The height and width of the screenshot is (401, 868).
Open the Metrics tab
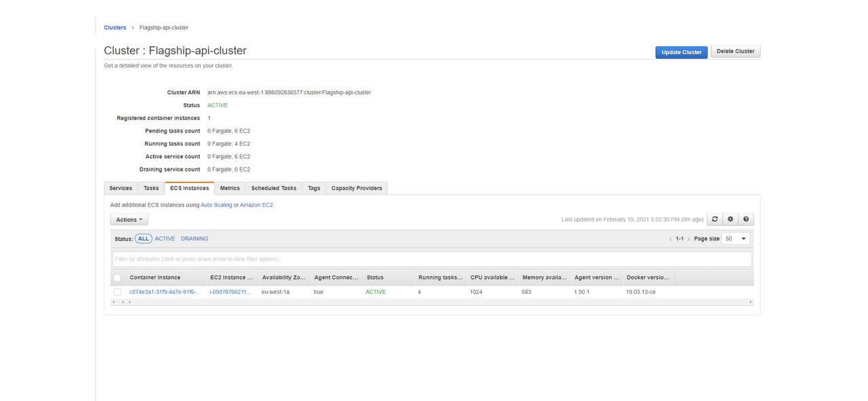pos(230,188)
